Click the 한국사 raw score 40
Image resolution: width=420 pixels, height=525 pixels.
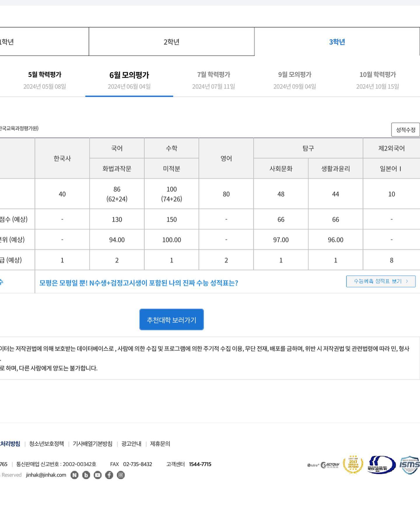point(62,194)
